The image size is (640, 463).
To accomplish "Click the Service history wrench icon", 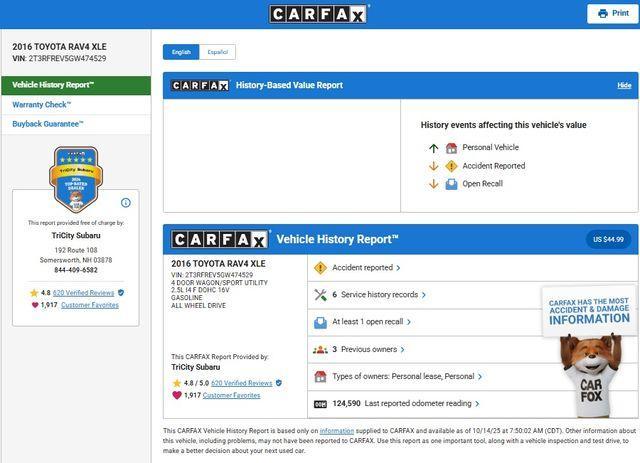I will 320,295.
